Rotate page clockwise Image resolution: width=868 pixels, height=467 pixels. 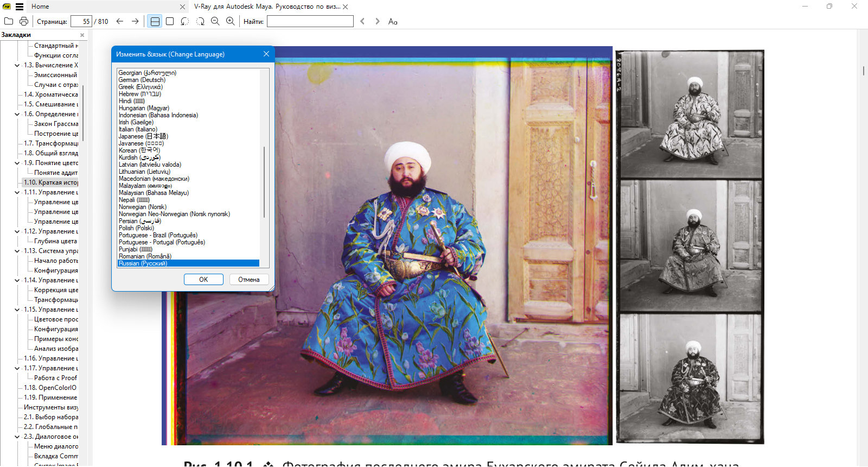(200, 21)
